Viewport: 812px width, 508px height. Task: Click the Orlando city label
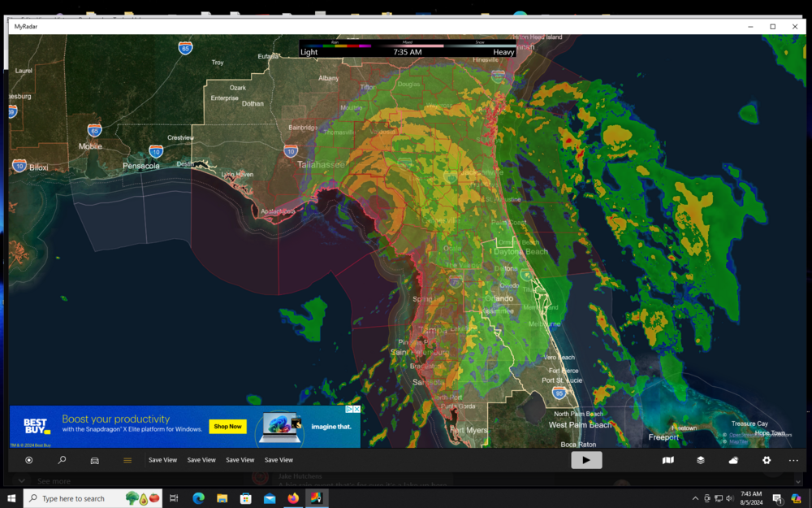[499, 298]
